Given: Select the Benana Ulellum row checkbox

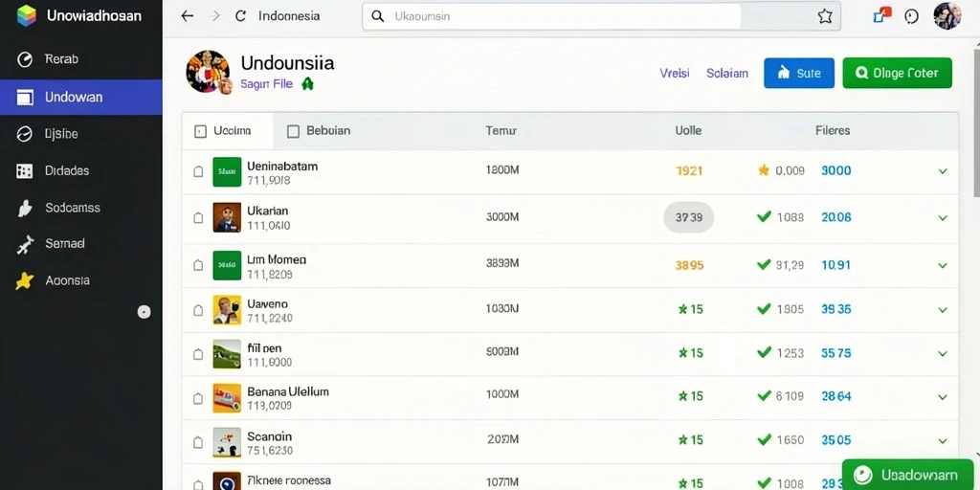Looking at the screenshot, I should coord(198,398).
